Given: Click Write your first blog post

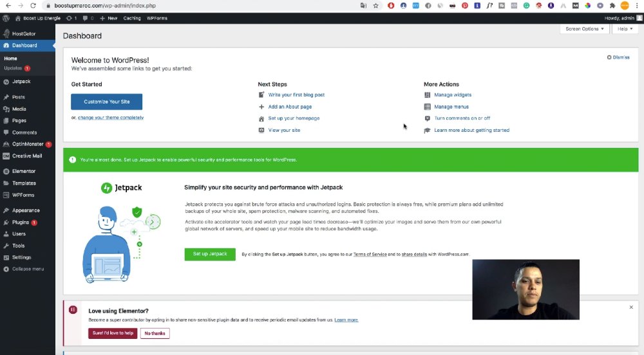Looking at the screenshot, I should click(296, 95).
